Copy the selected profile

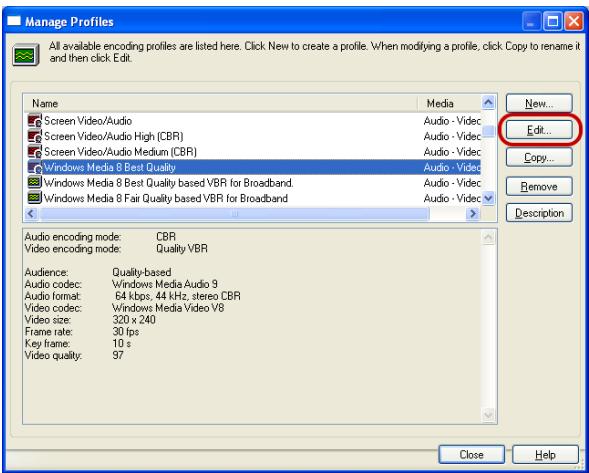coord(539,157)
